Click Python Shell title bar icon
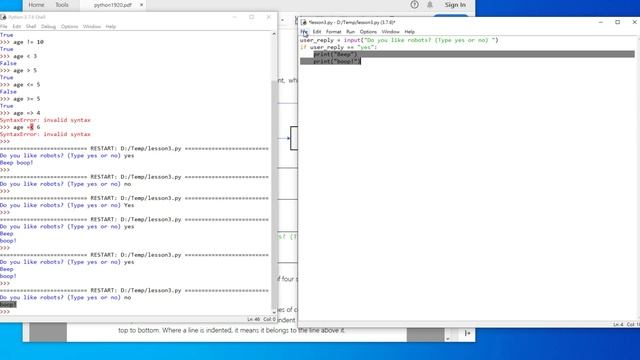The image size is (640, 360). point(3,17)
